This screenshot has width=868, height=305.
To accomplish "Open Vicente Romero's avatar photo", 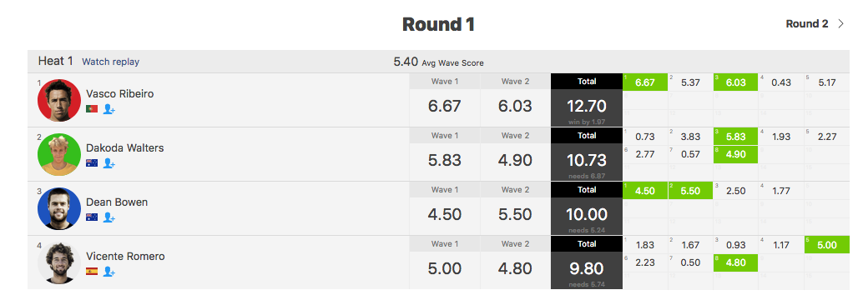I will 59,263.
